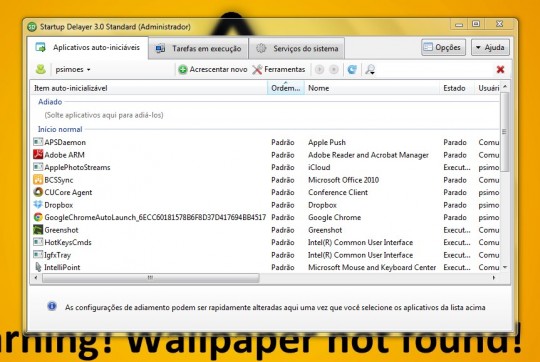
Task: Select the IntelliPoint entry text
Action: point(62,267)
